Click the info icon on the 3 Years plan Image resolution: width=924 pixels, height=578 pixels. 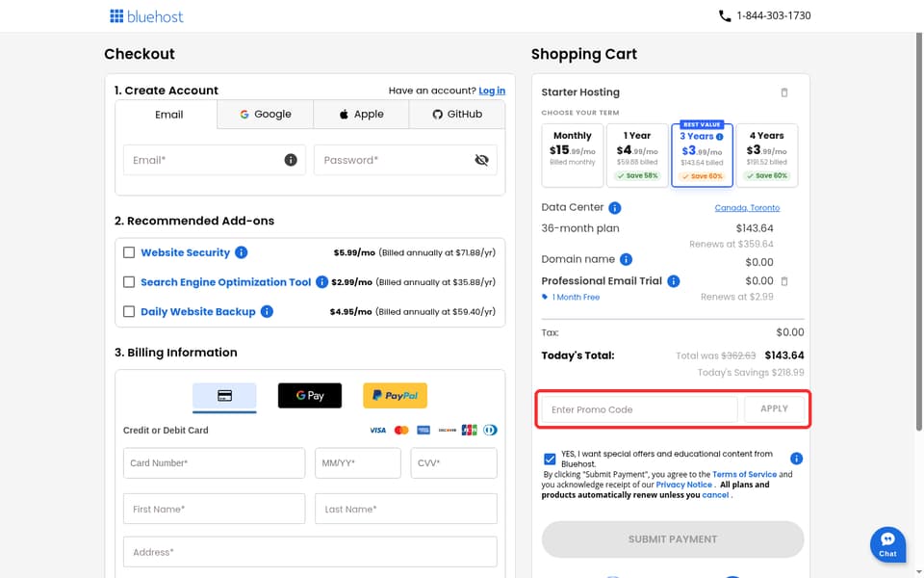pos(720,137)
